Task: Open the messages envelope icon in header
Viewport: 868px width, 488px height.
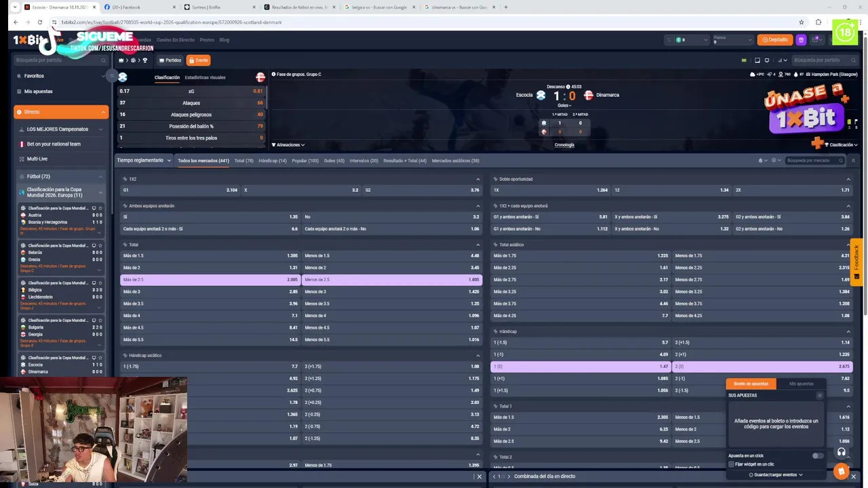Action: pyautogui.click(x=816, y=40)
